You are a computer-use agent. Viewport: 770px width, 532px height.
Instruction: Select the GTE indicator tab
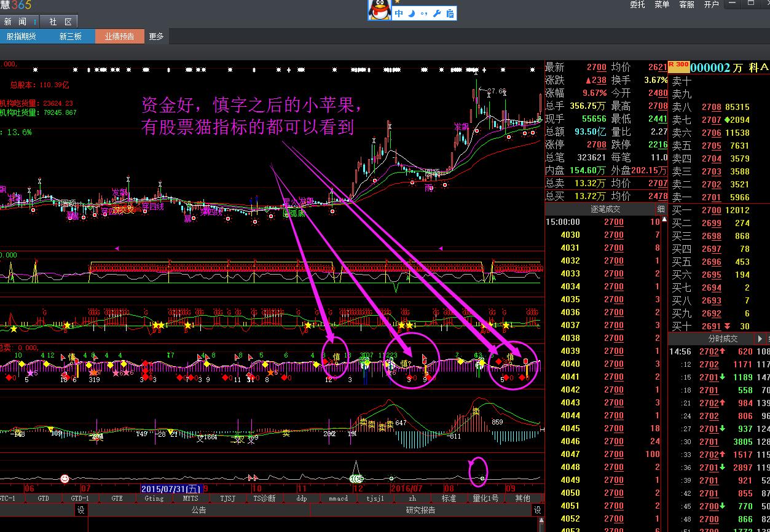pyautogui.click(x=117, y=498)
